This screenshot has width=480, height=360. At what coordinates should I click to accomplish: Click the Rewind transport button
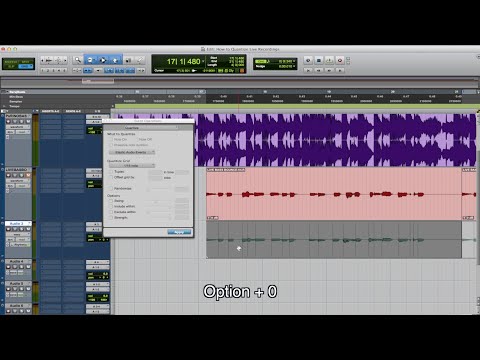pos(319,70)
